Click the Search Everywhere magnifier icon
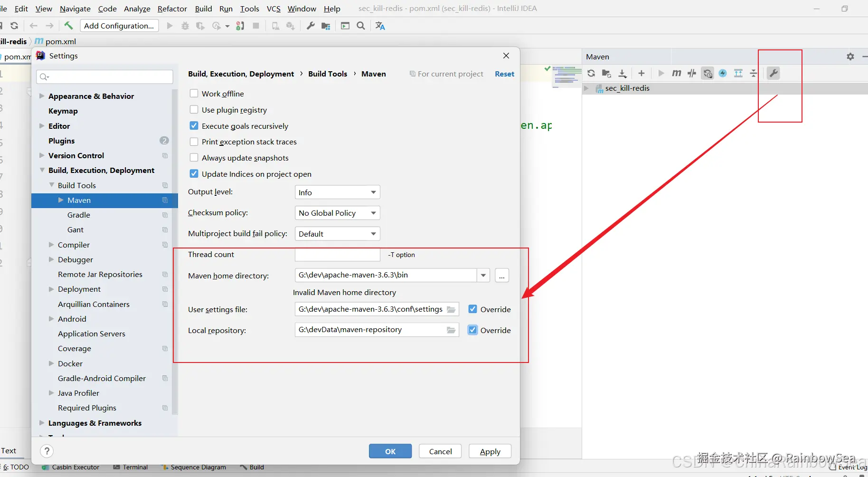868x477 pixels. pyautogui.click(x=361, y=26)
